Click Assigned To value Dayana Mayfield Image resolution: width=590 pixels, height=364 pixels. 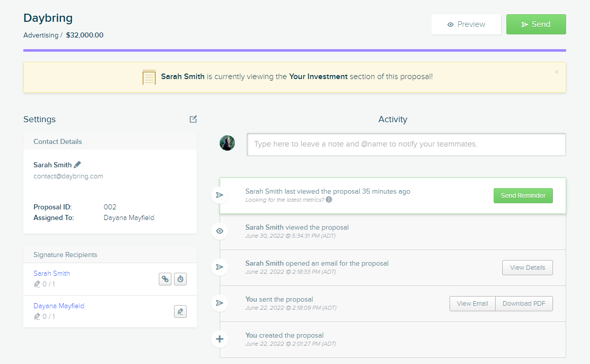point(129,217)
